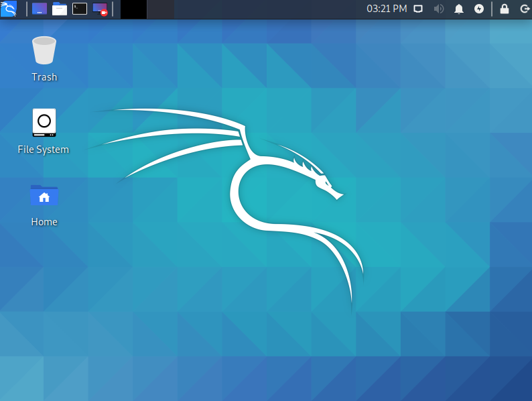Open the screen recorder launcher icon

pos(100,9)
